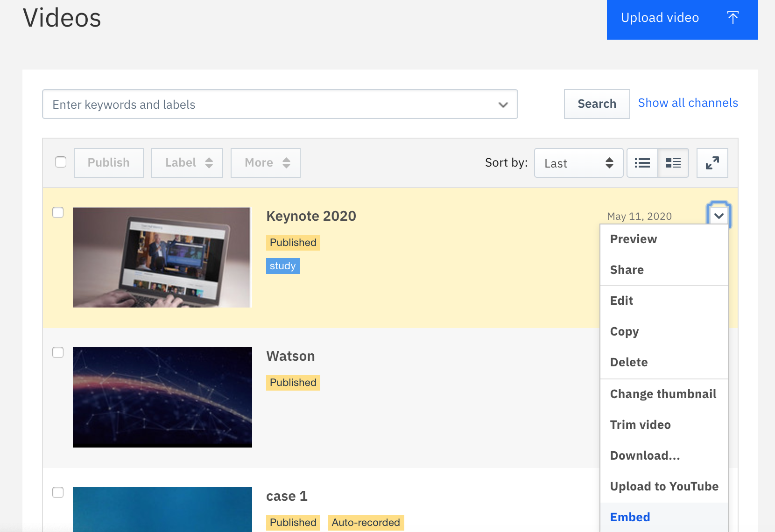The height and width of the screenshot is (532, 775).
Task: Choose Change thumbnail in the menu
Action: pyautogui.click(x=664, y=394)
